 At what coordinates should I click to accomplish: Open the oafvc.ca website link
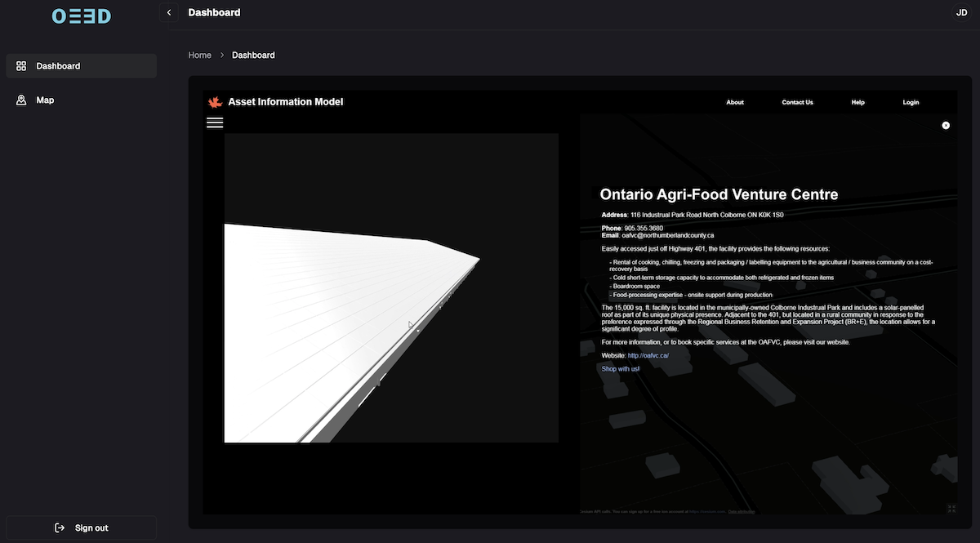648,356
